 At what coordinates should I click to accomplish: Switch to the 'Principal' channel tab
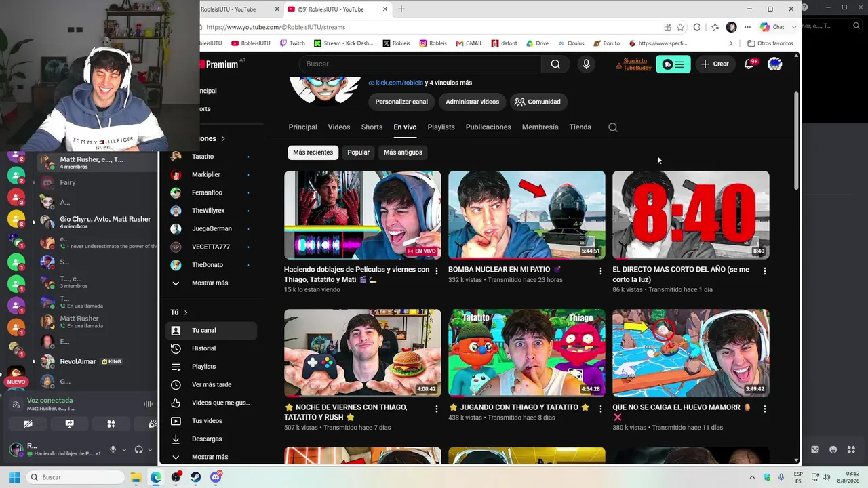tap(302, 127)
